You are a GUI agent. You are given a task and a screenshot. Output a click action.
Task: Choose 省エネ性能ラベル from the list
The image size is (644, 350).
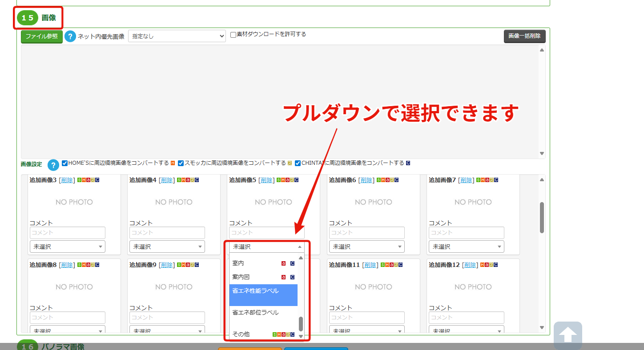pyautogui.click(x=263, y=295)
